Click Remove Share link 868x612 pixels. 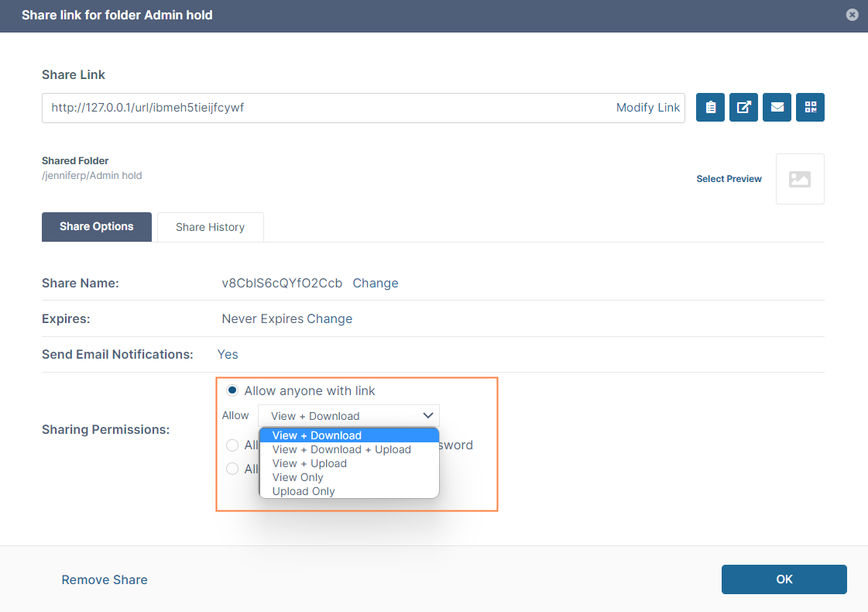point(105,579)
